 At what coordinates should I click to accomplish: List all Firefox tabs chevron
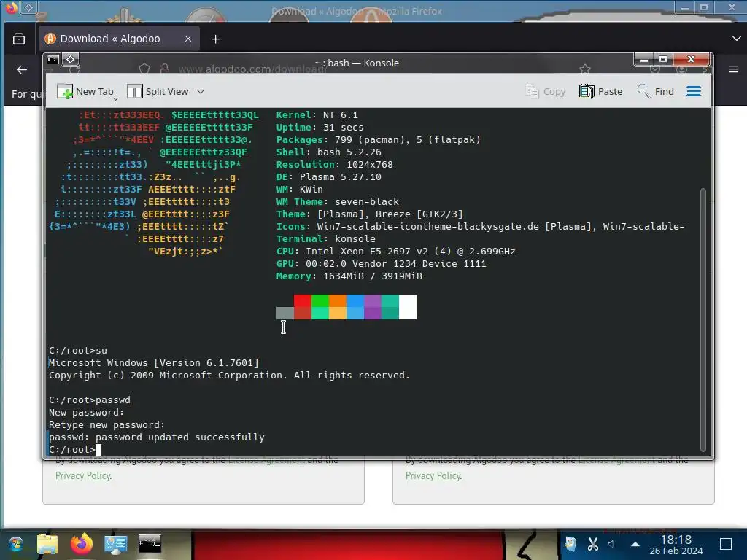pos(736,39)
